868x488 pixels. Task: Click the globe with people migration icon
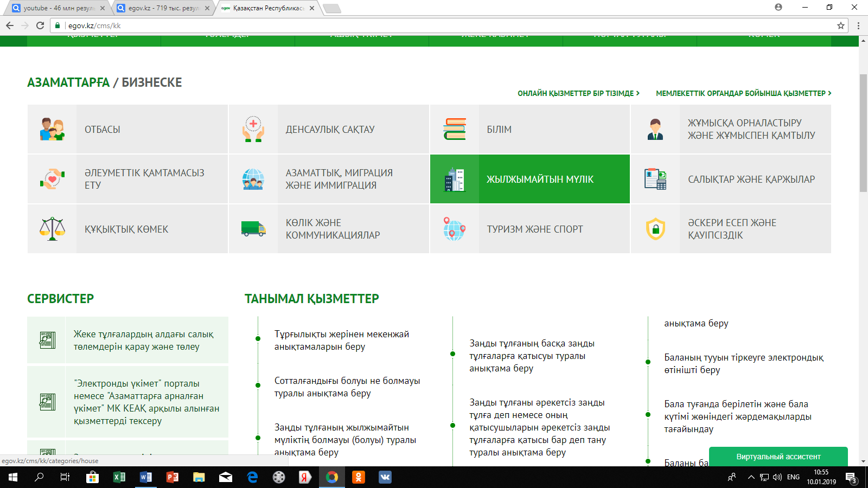point(253,179)
